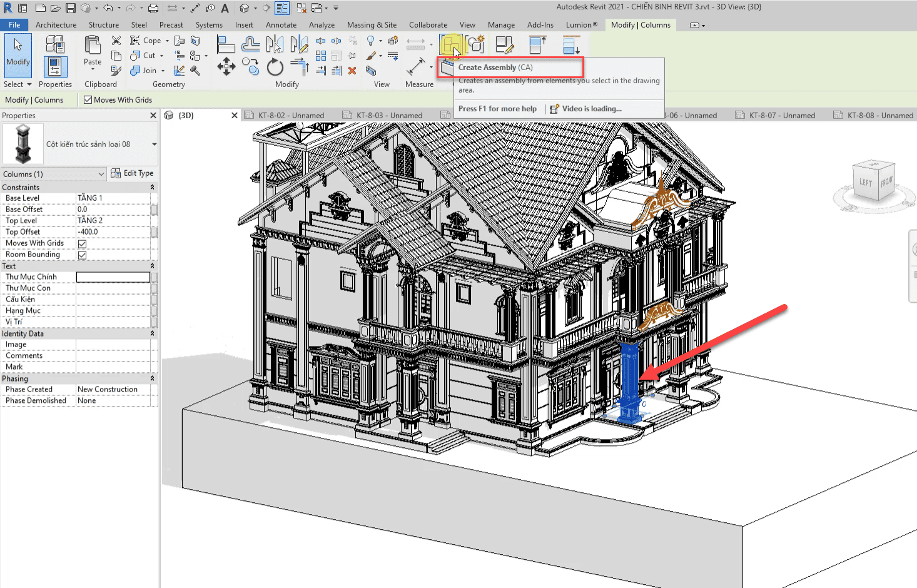Screen dimensions: 917x588
Task: Toggle Moves With Grids option bar checkbox
Action: [88, 100]
